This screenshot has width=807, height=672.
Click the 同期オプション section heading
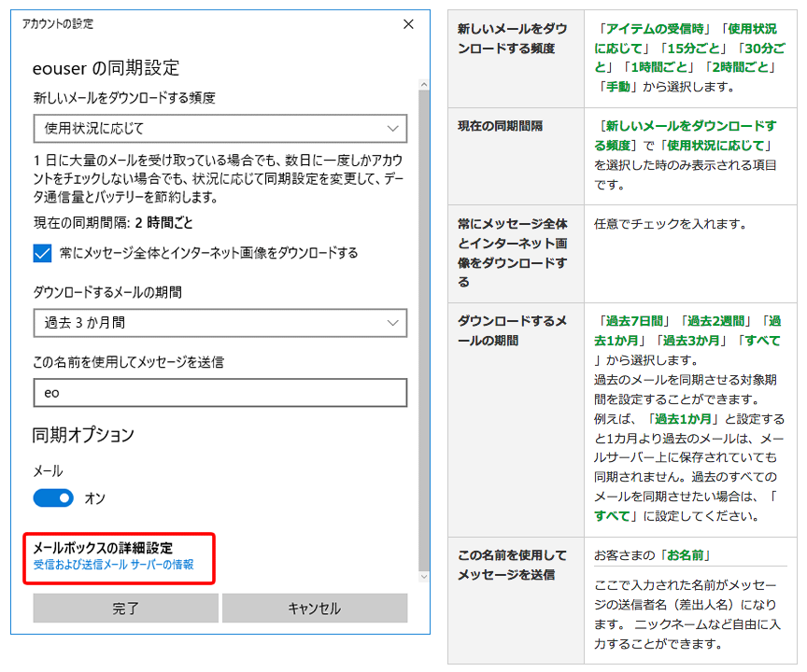(x=83, y=435)
